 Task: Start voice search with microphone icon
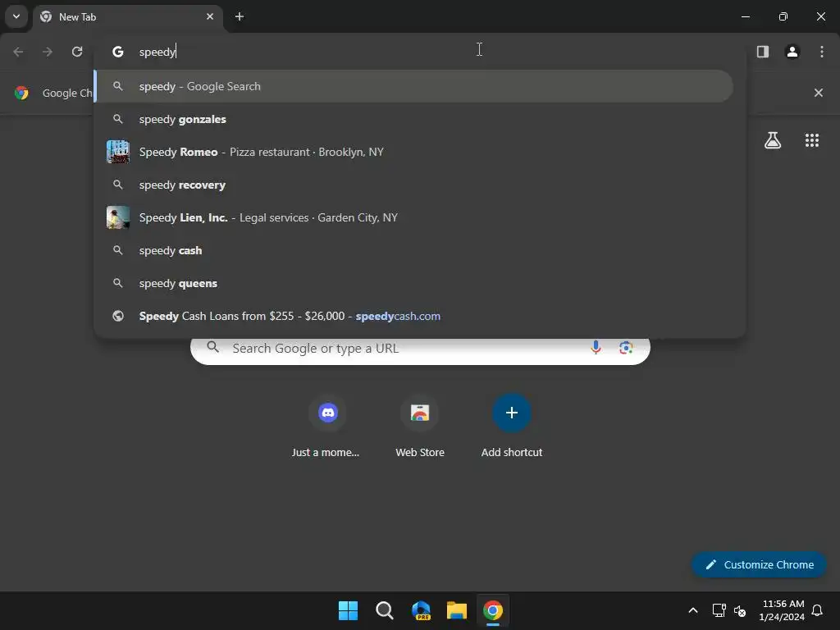tap(596, 348)
